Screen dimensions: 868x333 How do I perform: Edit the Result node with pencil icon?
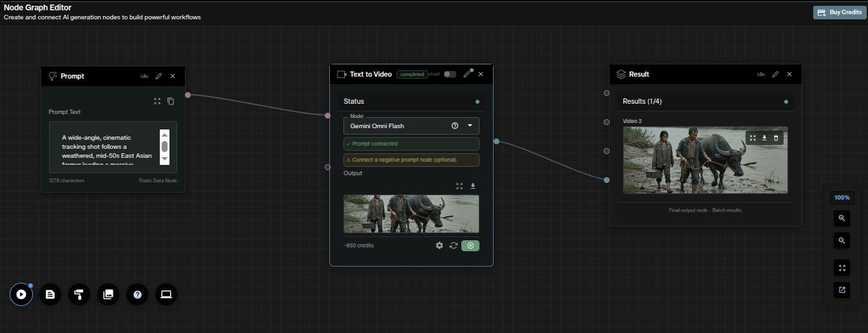tap(775, 74)
